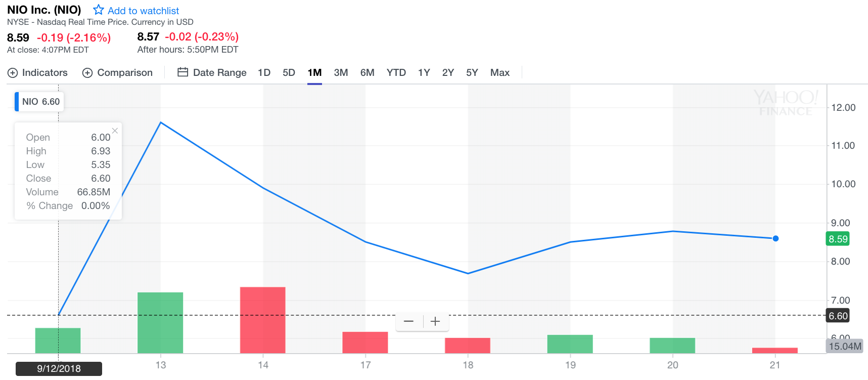Screen dimensions: 868x380
Task: Click the Comparison plus icon
Action: (87, 73)
